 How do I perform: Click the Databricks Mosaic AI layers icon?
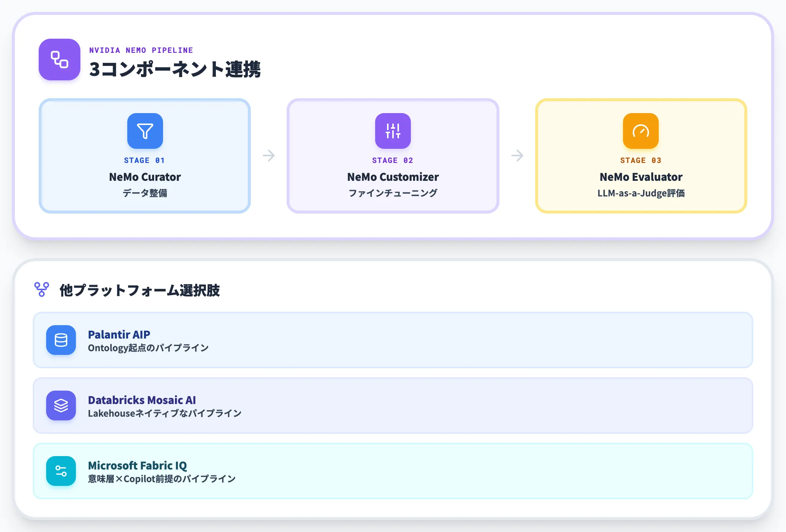tap(61, 406)
